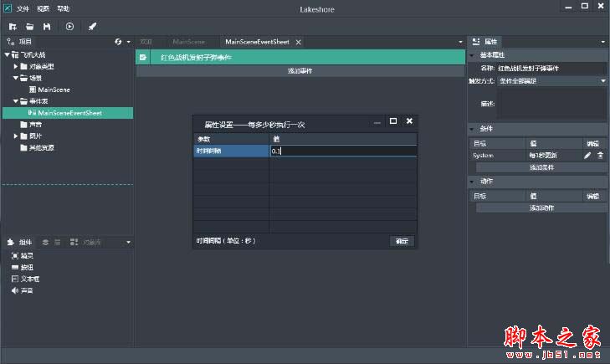Screen dimensions: 610x364
Task: Click the 声音 speaker component icon
Action: tap(15, 290)
